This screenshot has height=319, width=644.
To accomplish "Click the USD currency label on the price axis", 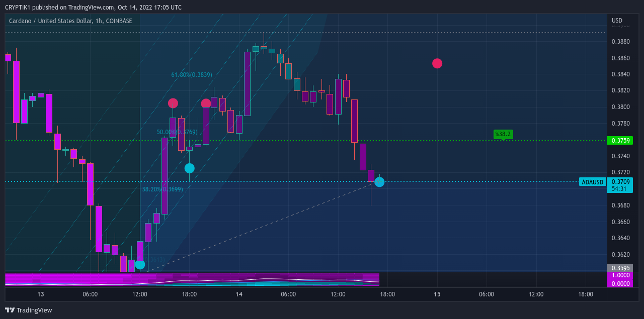I will click(617, 21).
